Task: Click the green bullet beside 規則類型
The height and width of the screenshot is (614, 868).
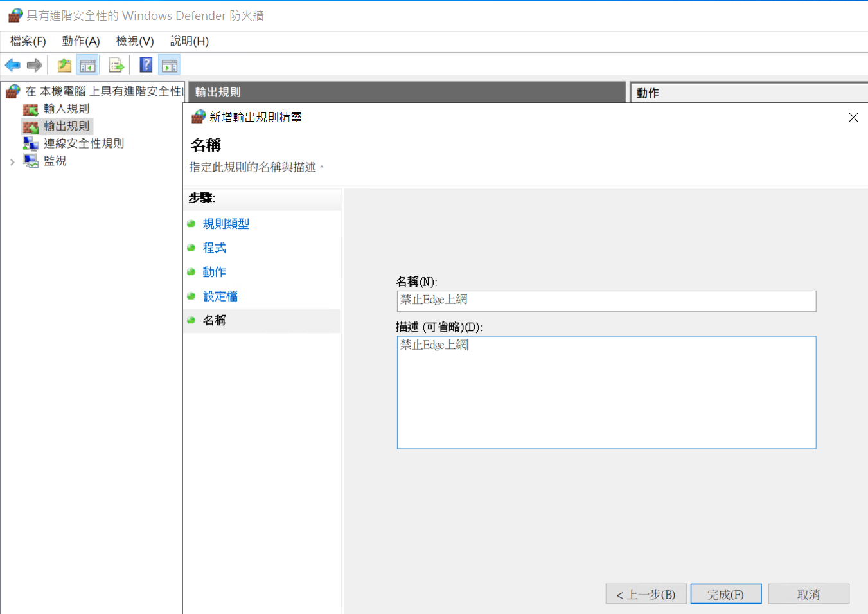Action: click(191, 224)
